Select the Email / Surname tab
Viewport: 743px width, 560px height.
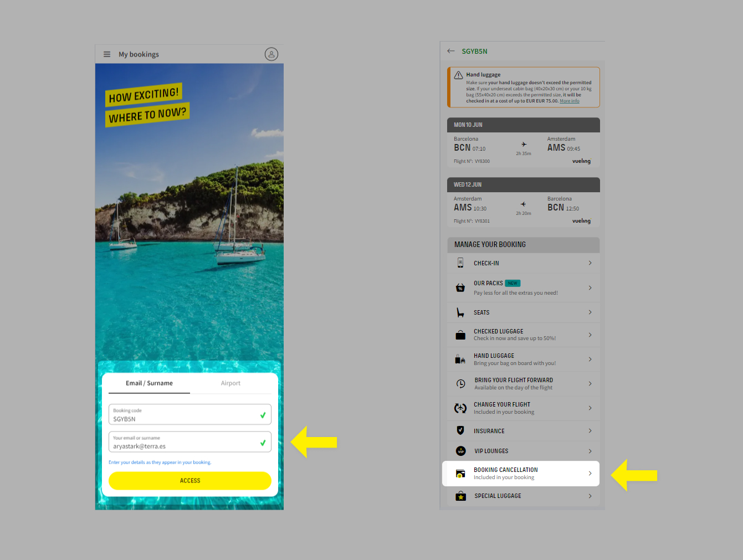(149, 383)
